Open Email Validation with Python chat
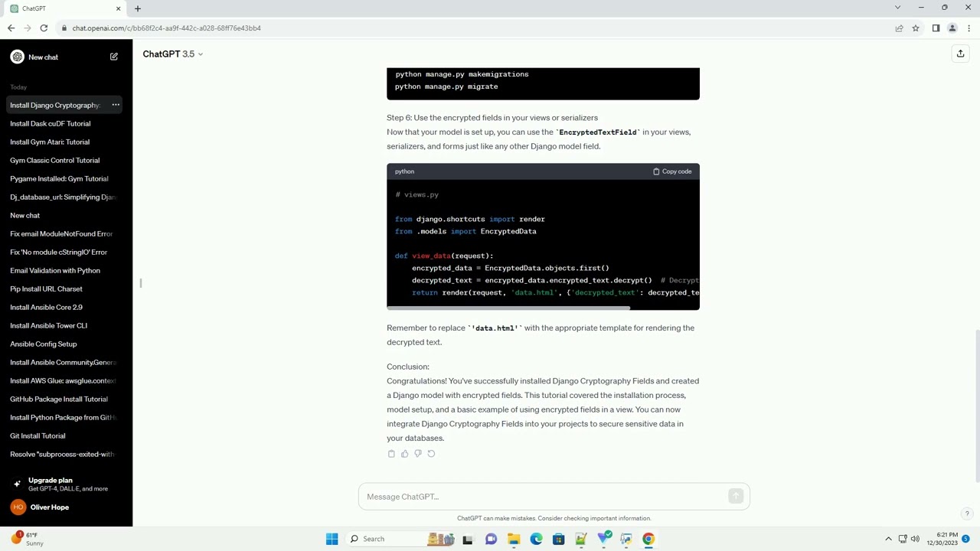This screenshot has height=551, width=980. [x=66, y=270]
